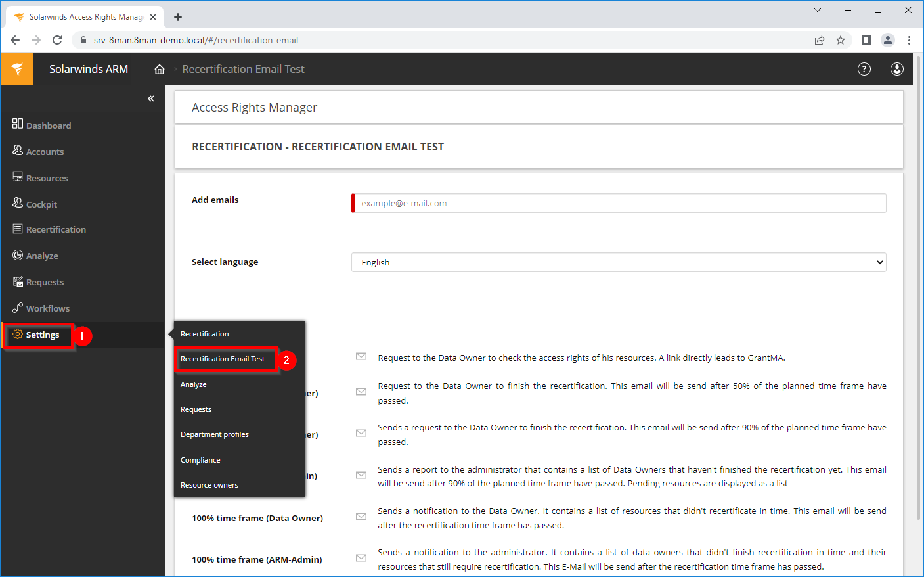Open the help question mark icon

[x=864, y=69]
